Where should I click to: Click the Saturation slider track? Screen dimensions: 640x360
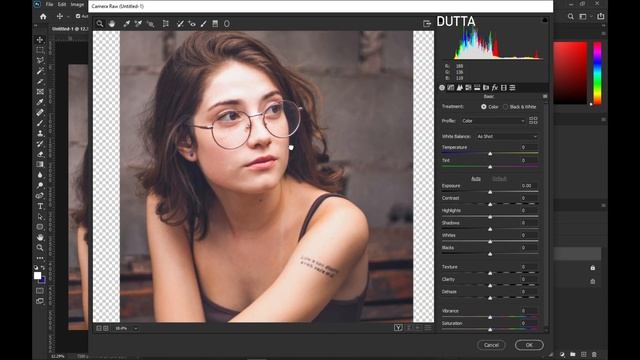click(490, 328)
